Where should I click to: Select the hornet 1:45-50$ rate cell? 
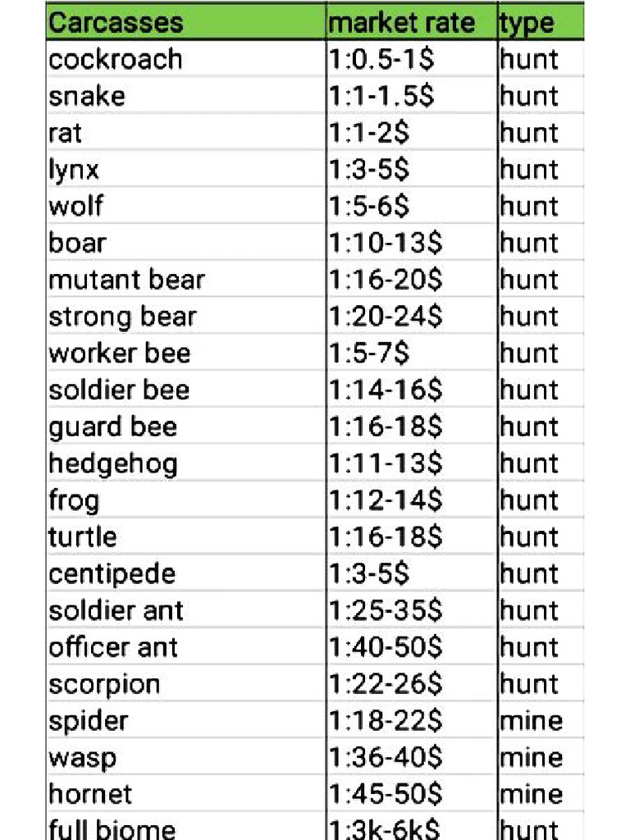385,794
